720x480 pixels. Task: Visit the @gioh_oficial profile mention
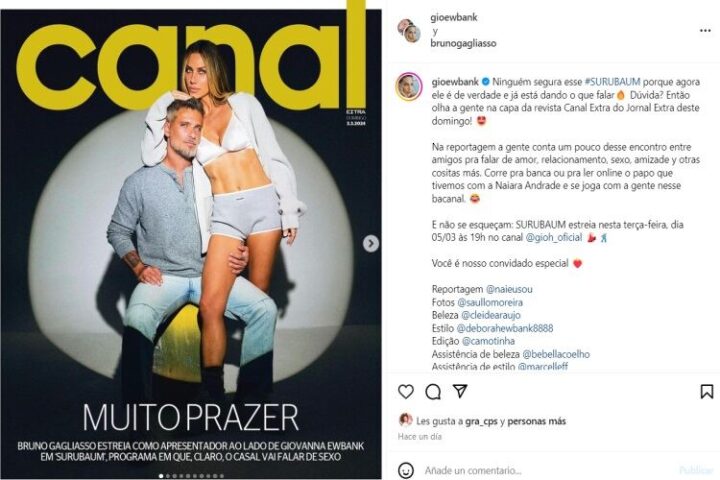pos(553,237)
